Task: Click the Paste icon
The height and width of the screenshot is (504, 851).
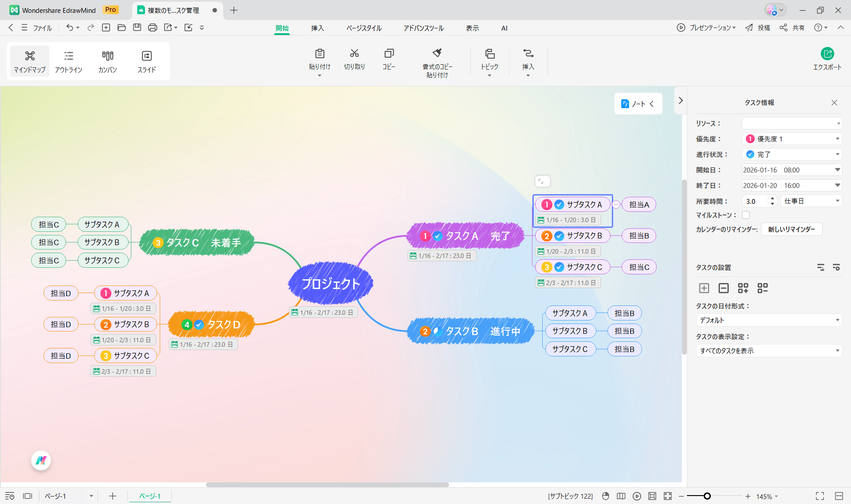Action: [319, 54]
